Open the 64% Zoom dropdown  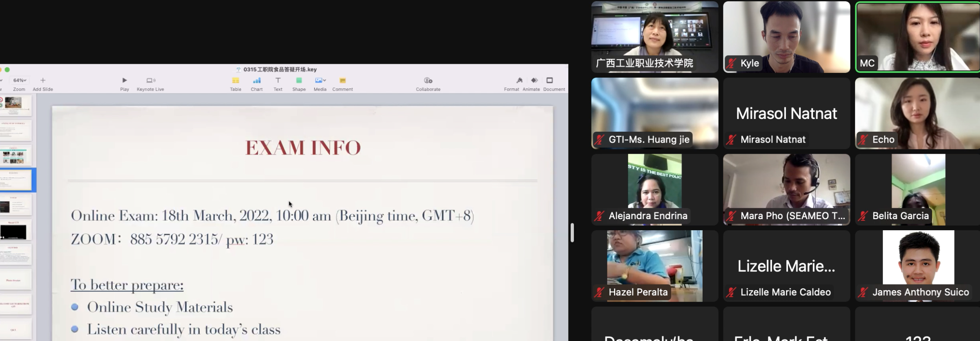click(19, 81)
